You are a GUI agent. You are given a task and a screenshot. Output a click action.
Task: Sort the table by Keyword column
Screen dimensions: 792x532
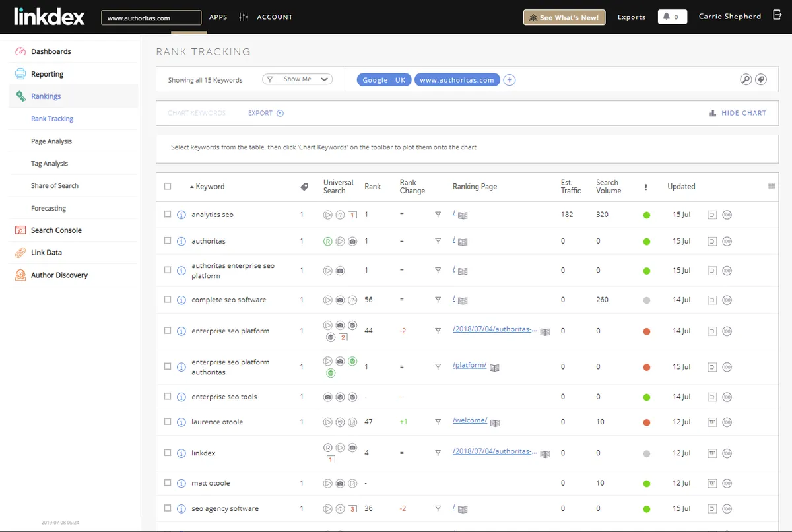click(210, 187)
